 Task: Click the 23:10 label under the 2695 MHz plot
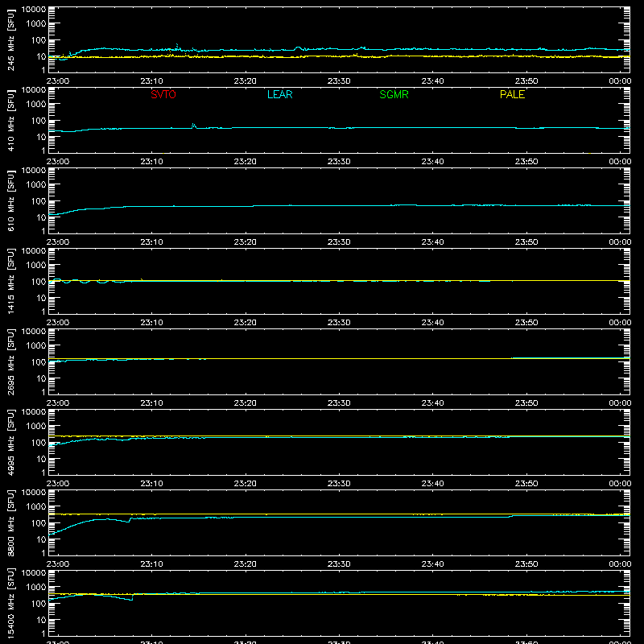(x=151, y=403)
